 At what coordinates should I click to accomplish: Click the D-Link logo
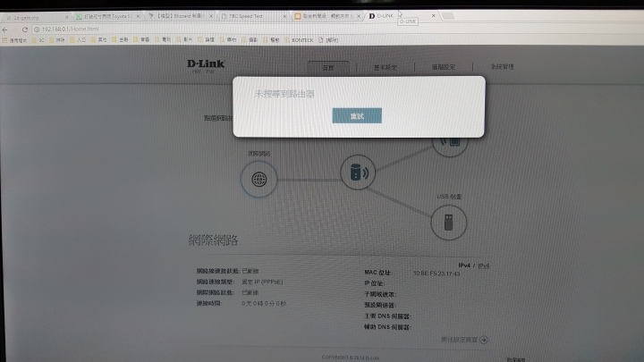[x=206, y=63]
